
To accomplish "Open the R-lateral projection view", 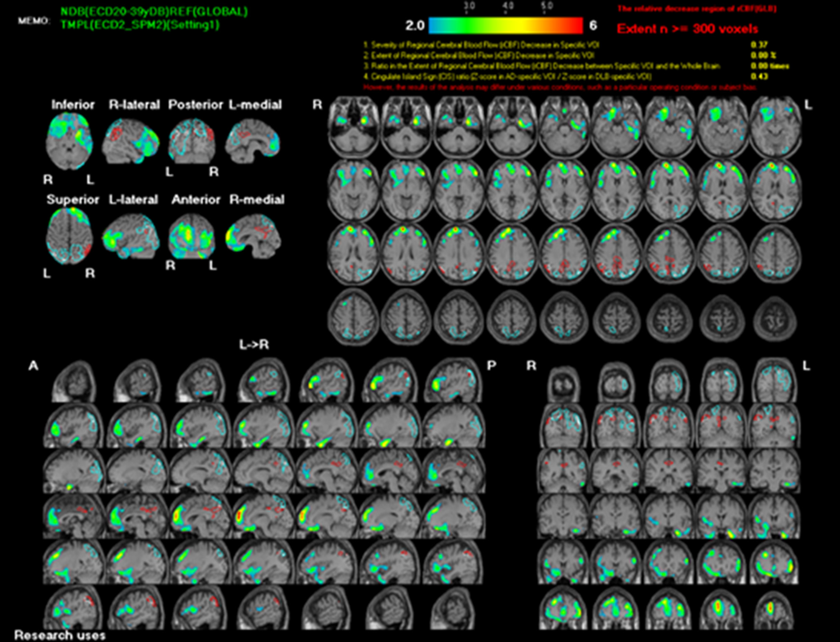I will [x=135, y=105].
